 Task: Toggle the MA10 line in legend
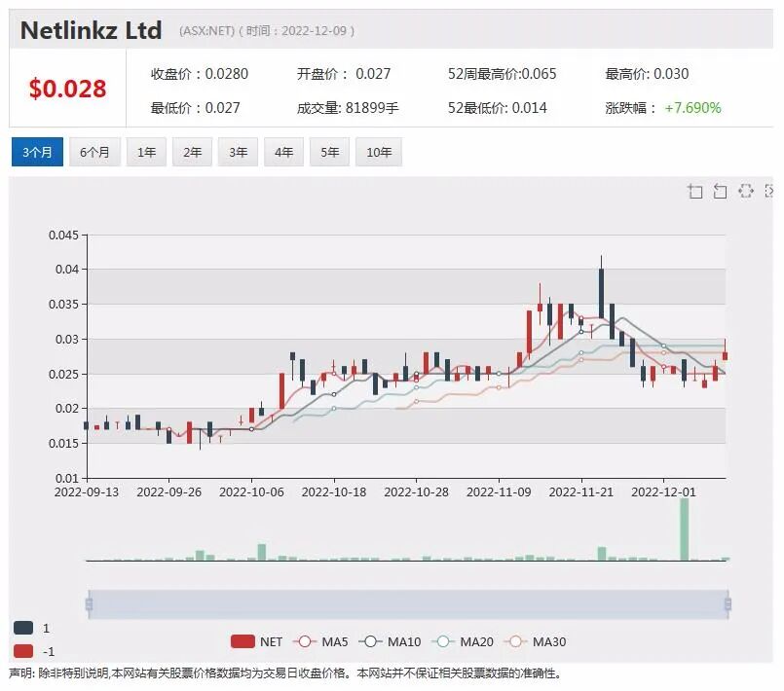[390, 641]
